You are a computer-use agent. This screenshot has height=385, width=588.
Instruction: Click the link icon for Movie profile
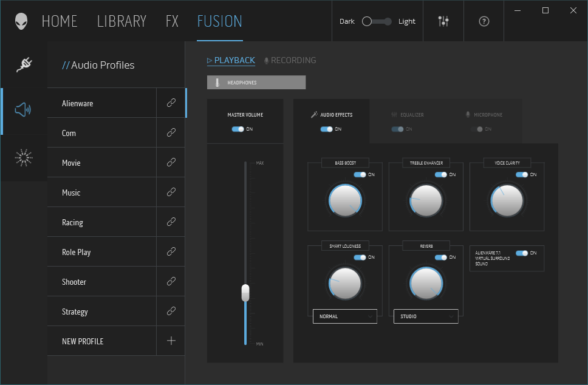(x=171, y=162)
